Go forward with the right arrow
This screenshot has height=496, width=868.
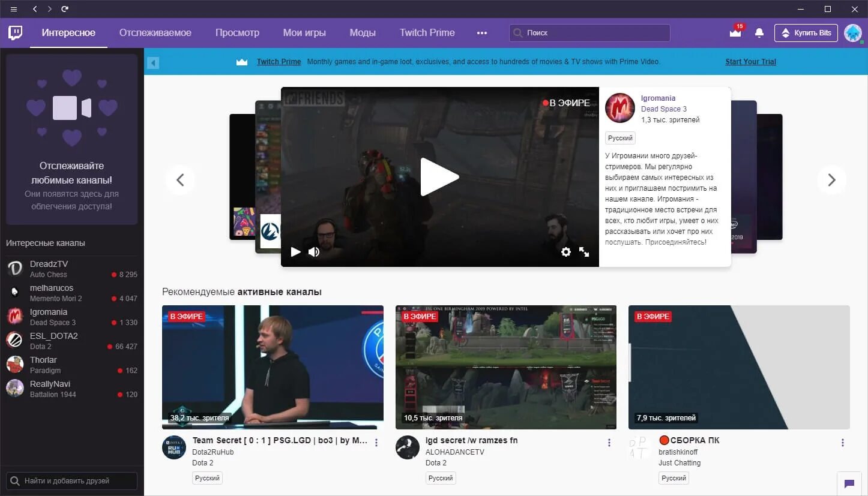(x=50, y=9)
